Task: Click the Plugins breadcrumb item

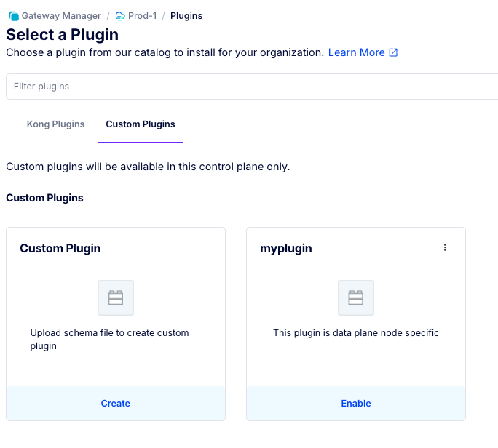Action: [186, 16]
